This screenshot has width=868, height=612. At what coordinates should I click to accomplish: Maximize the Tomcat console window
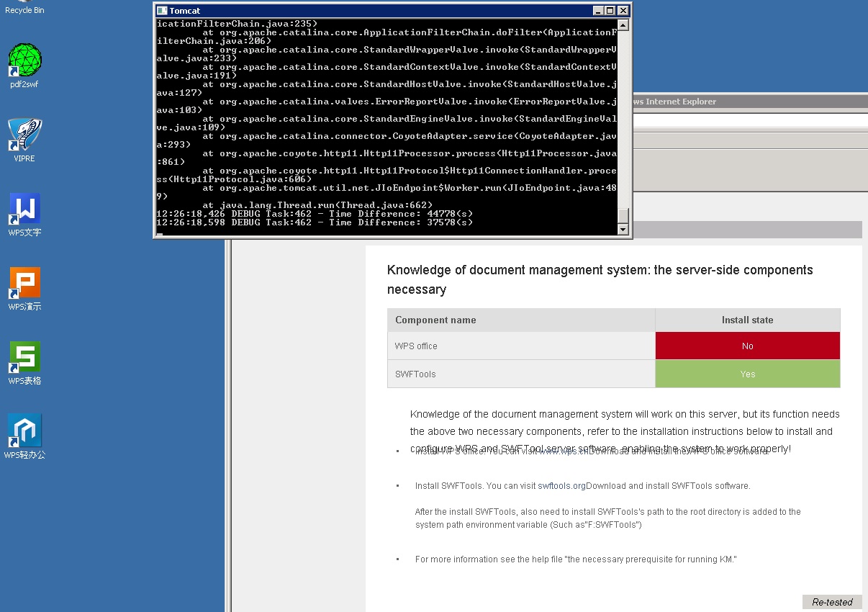pos(610,11)
